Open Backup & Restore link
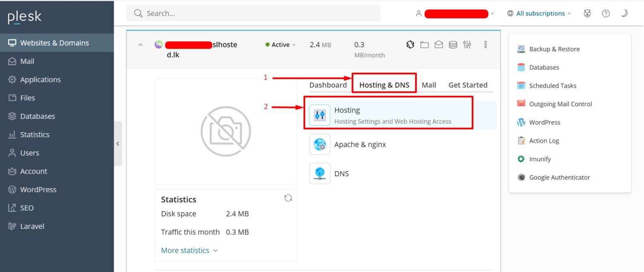This screenshot has width=644, height=272. (554, 49)
